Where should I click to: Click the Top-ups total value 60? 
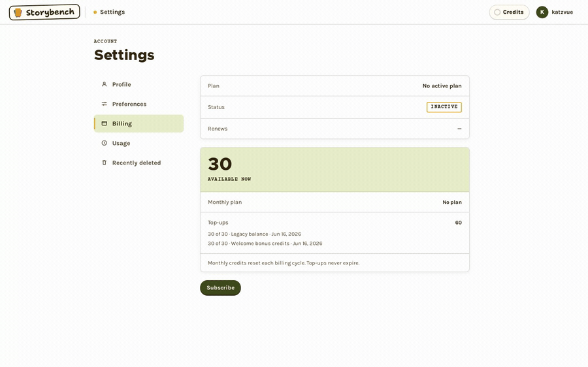[458, 223]
